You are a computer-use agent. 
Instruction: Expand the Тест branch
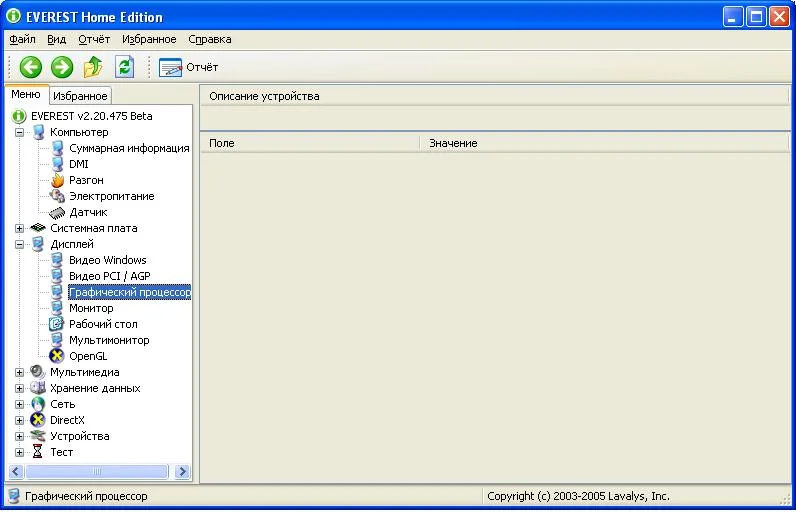tap(19, 452)
